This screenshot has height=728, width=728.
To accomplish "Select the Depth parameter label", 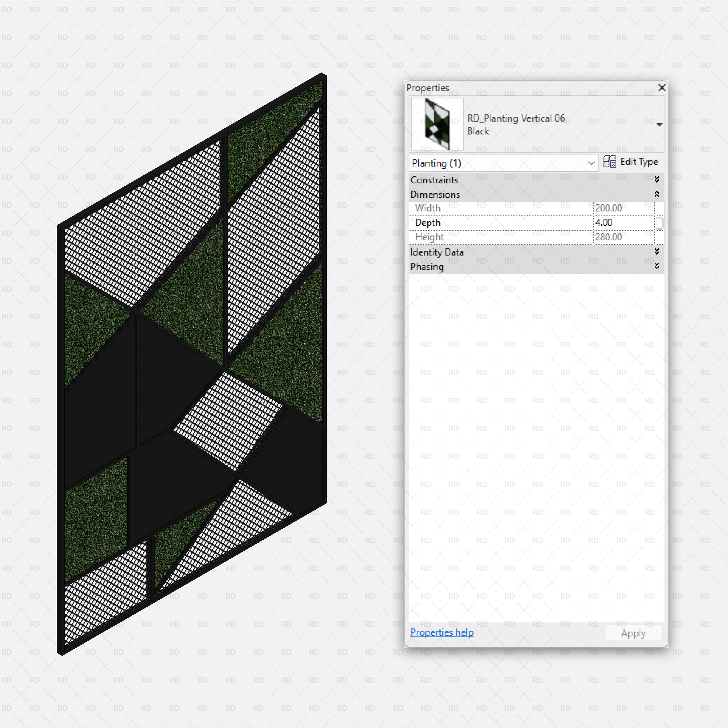I will tap(428, 223).
